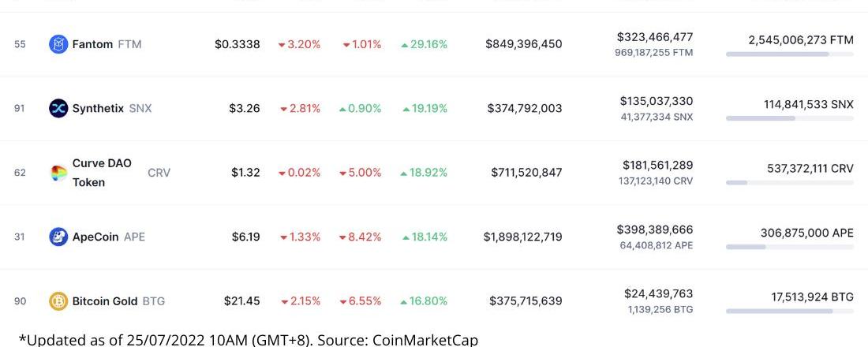The image size is (868, 347).
Task: Click Fantom 24h volume $323,466,477
Action: pos(655,37)
